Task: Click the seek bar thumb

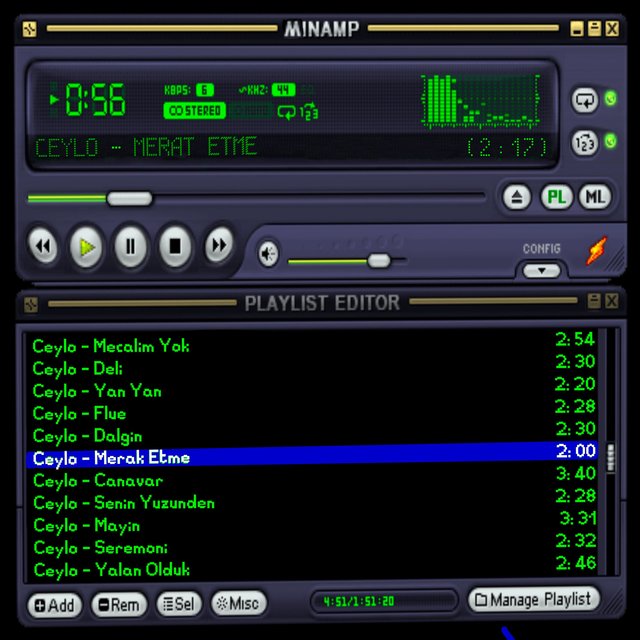Action: [x=129, y=198]
